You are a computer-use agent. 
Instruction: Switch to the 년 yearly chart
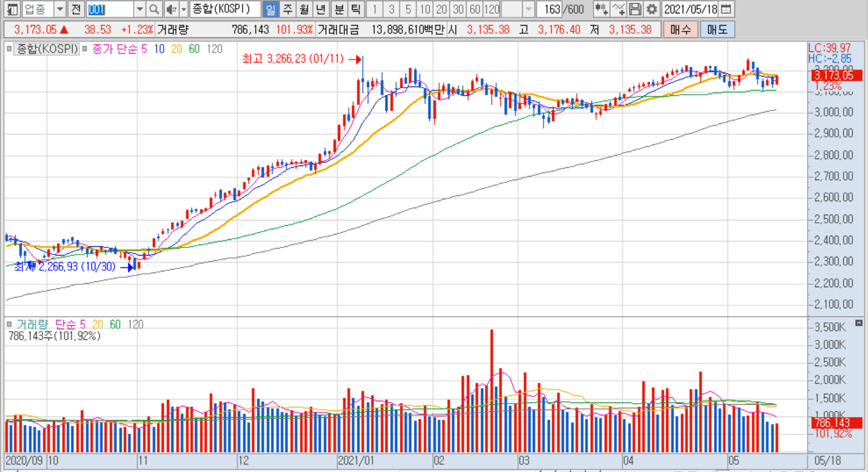point(321,9)
